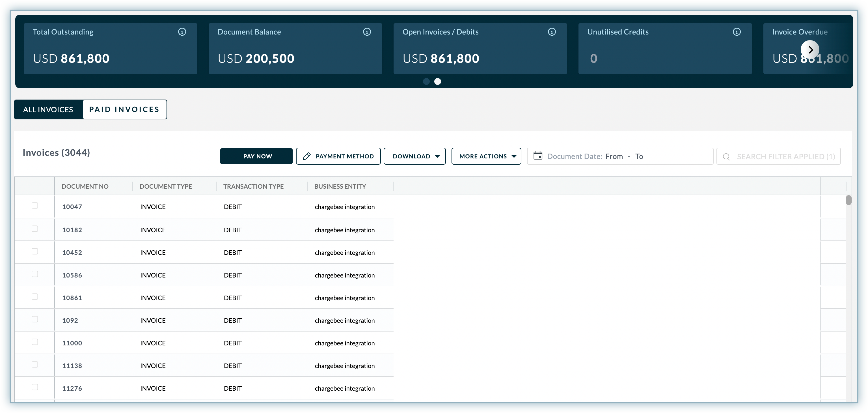The width and height of the screenshot is (868, 413).
Task: Switch to the All Invoices tab
Action: click(x=48, y=109)
